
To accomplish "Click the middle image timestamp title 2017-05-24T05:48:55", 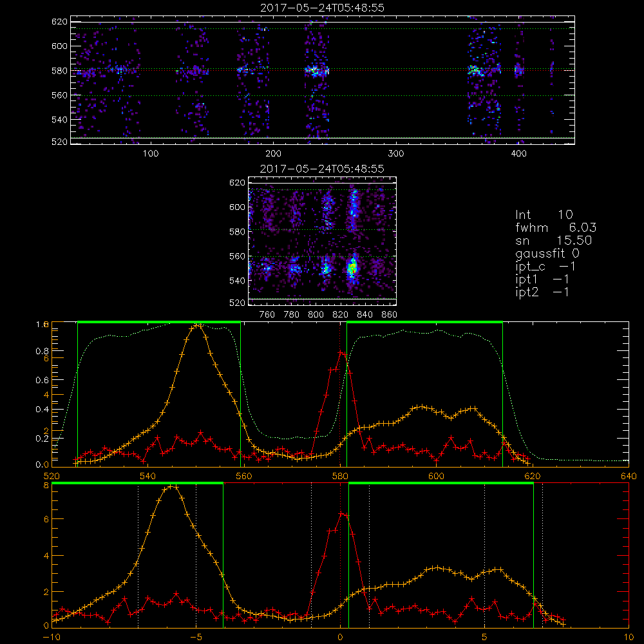I will pos(322,169).
